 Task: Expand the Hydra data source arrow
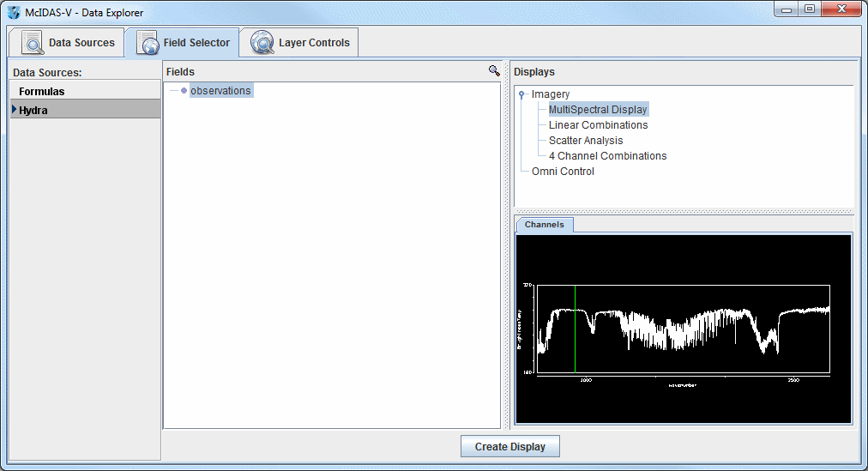14,109
